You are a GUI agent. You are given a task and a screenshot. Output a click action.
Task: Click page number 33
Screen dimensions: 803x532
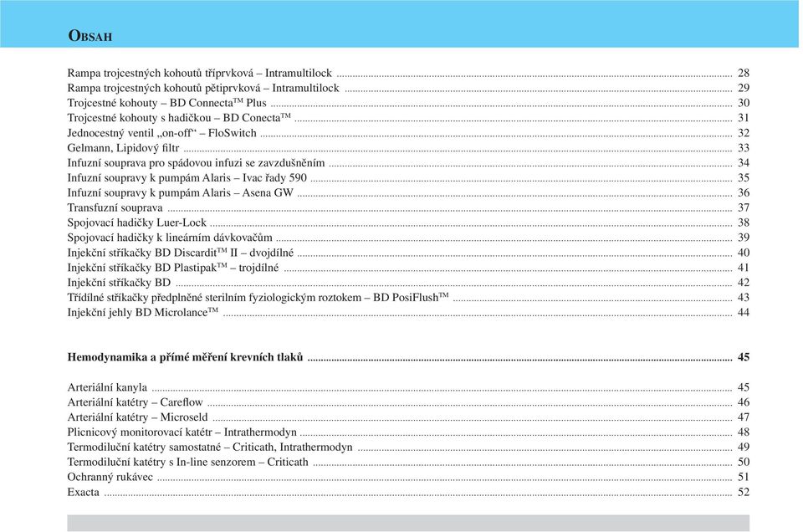coord(743,148)
